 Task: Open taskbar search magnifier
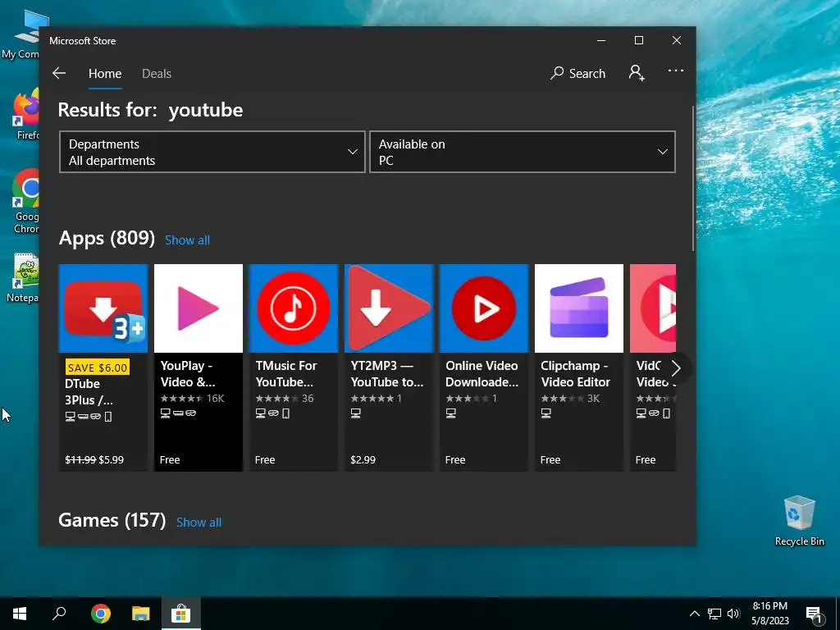59,614
